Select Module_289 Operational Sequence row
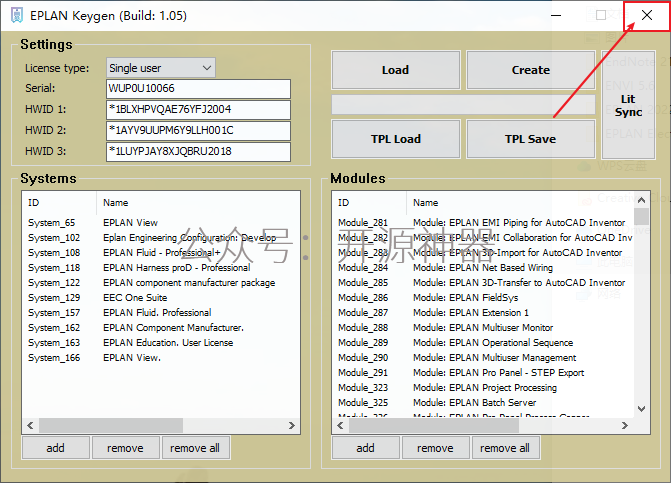The image size is (671, 483). pos(483,342)
